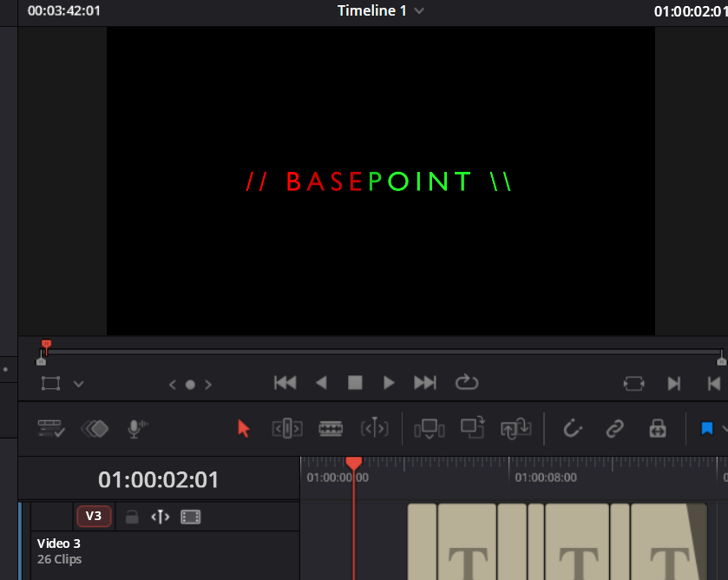Click the timeline playhead on the ruler

354,463
